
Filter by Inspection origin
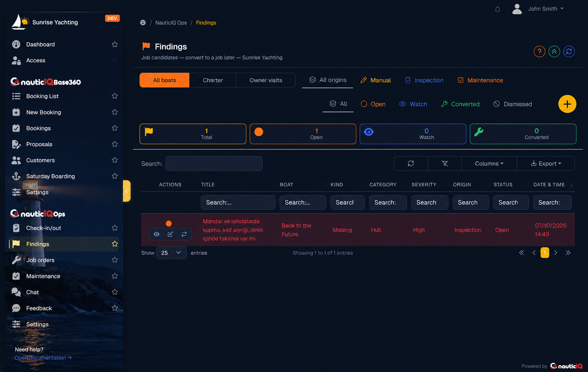pos(424,80)
